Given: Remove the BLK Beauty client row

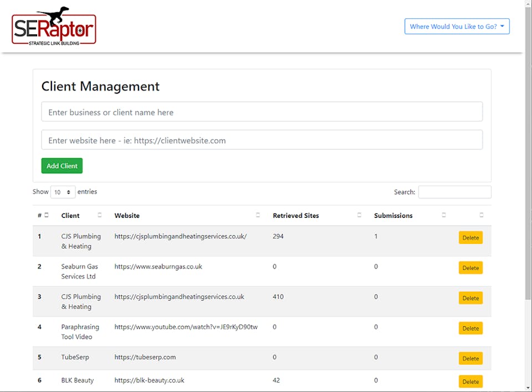Looking at the screenshot, I should (470, 381).
